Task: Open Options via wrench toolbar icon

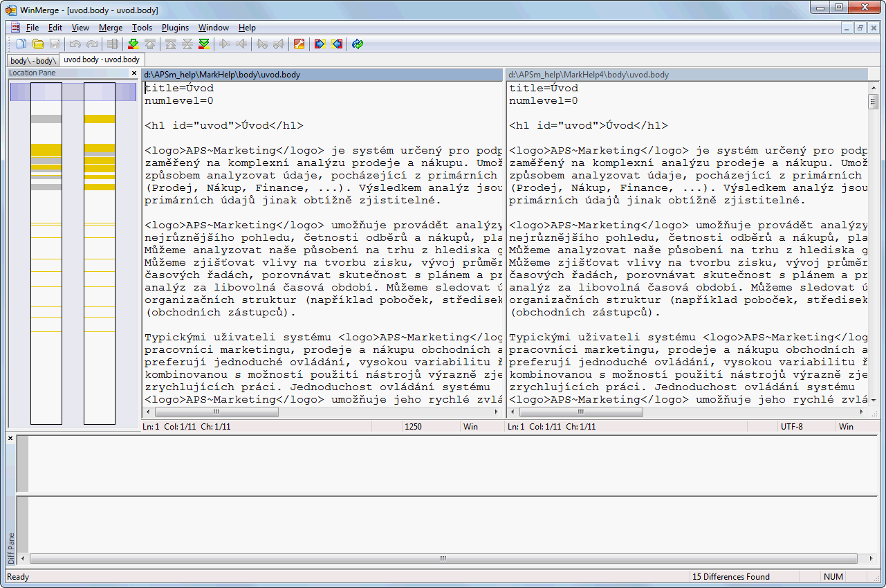Action: pos(299,44)
